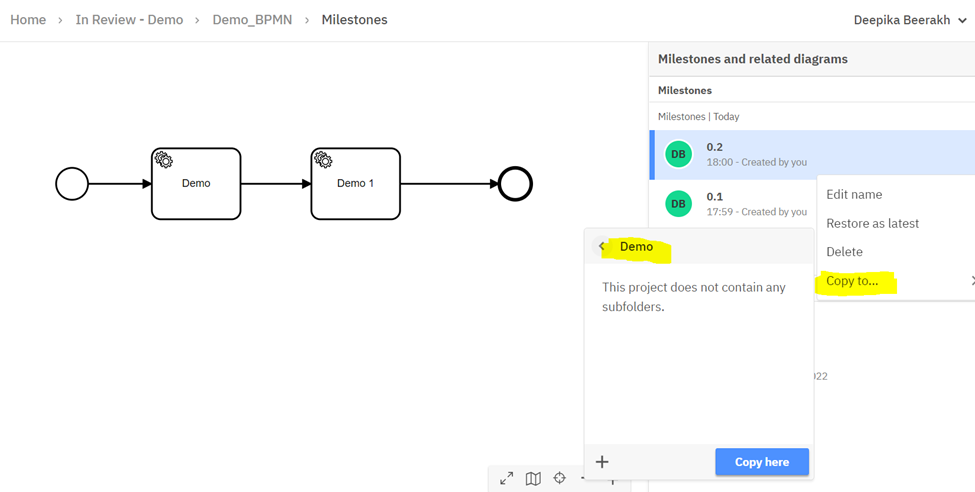975x492 pixels.
Task: Toggle fullscreen with the expand arrows icon
Action: [x=507, y=478]
